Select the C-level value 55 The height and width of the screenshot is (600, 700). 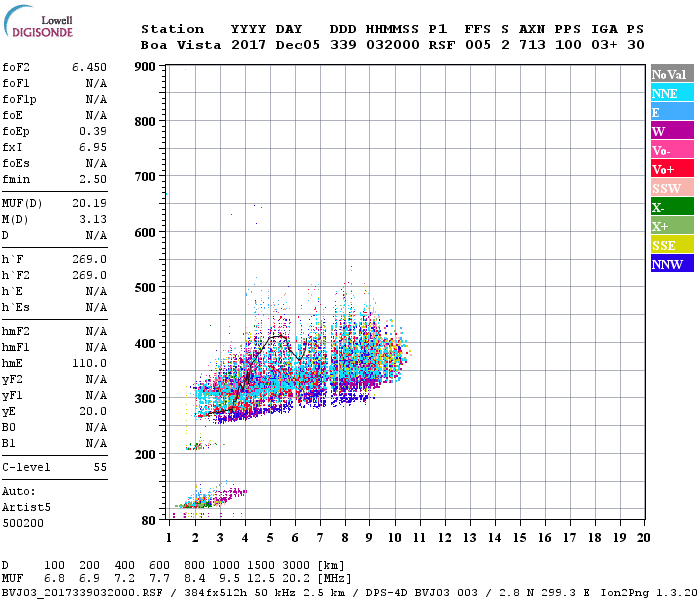pos(100,467)
